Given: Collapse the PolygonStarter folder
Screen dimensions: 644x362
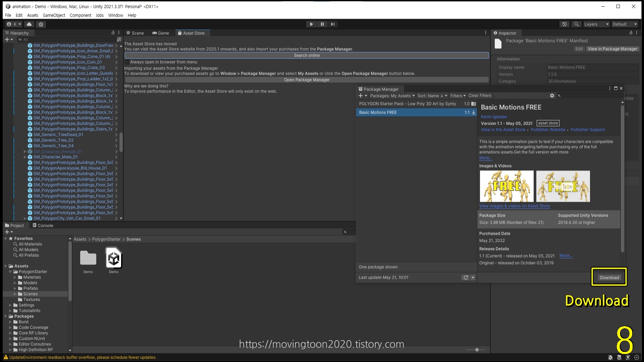Looking at the screenshot, I should tap(10, 272).
